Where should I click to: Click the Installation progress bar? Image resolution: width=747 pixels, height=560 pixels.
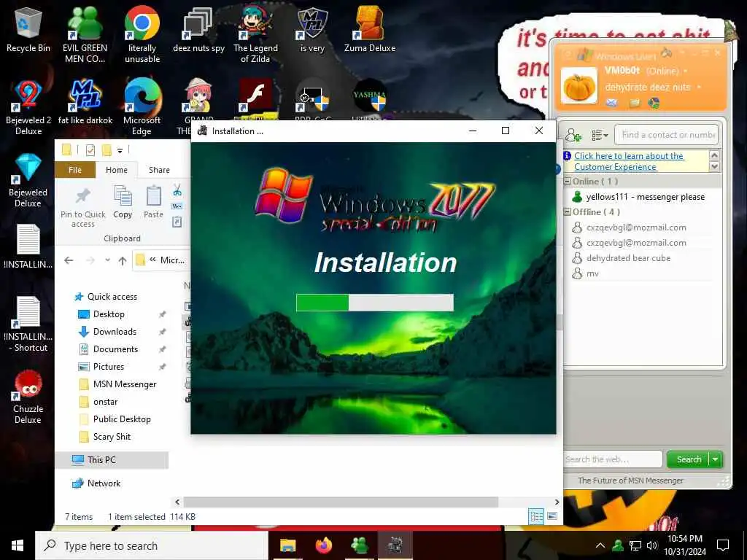click(375, 303)
